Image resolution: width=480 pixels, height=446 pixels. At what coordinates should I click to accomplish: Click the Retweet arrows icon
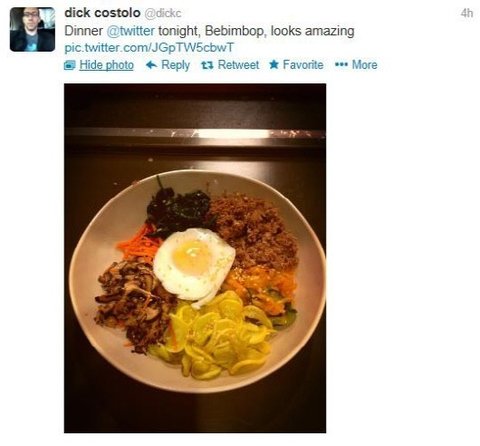pos(207,65)
